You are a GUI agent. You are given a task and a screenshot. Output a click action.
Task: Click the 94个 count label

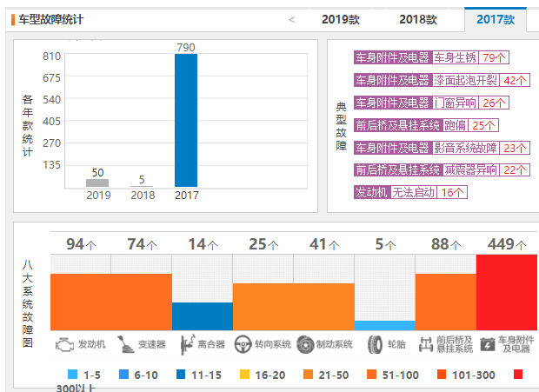pyautogui.click(x=81, y=244)
